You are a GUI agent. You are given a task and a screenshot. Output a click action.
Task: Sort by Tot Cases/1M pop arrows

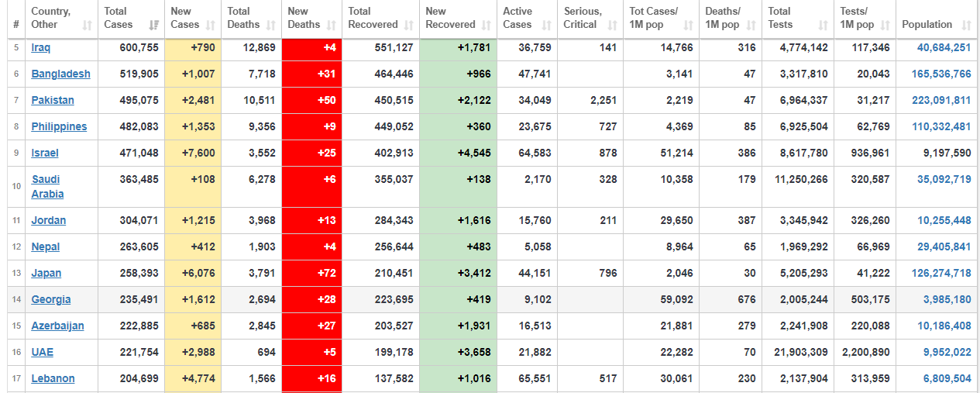(688, 26)
